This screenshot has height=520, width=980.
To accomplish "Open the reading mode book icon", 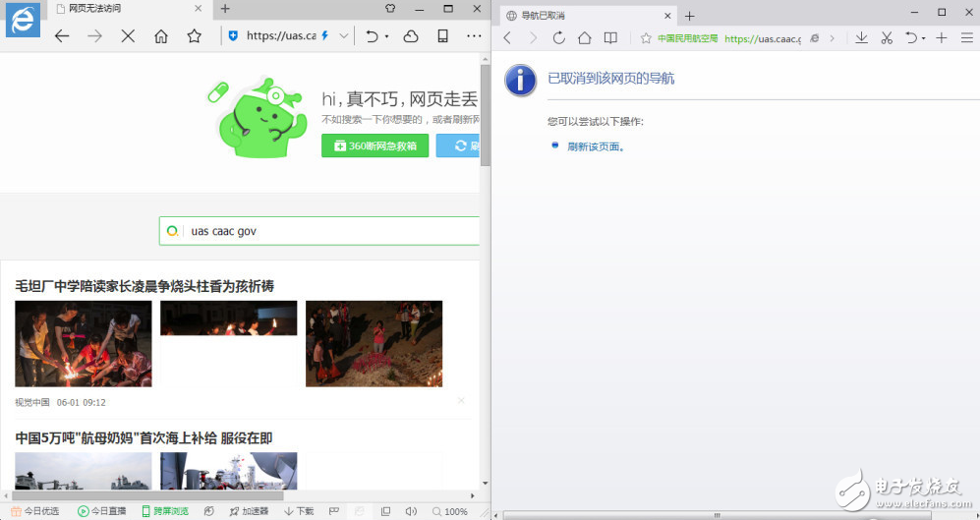I will (610, 38).
